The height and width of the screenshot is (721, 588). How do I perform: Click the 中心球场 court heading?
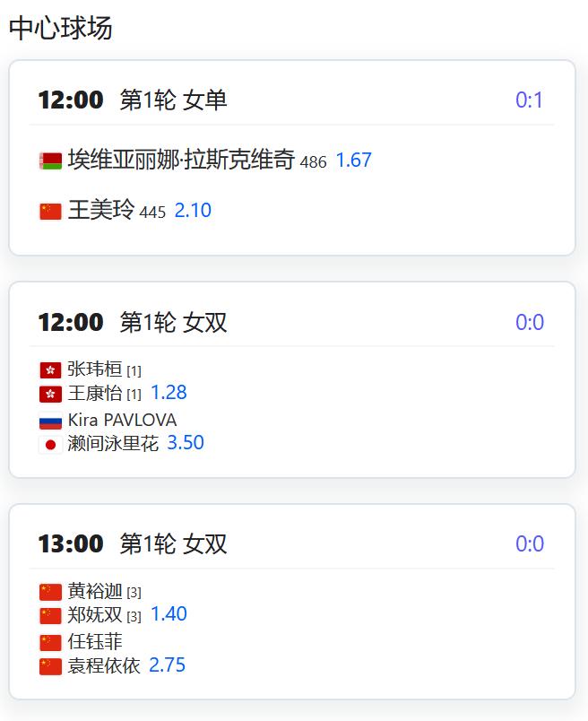tap(60, 28)
